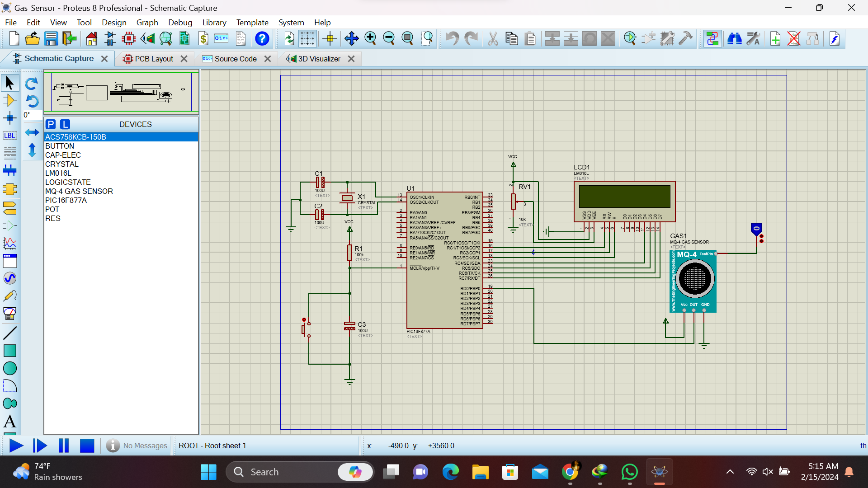Switch to the PCB Layout tab
The height and width of the screenshot is (488, 868).
coord(154,59)
